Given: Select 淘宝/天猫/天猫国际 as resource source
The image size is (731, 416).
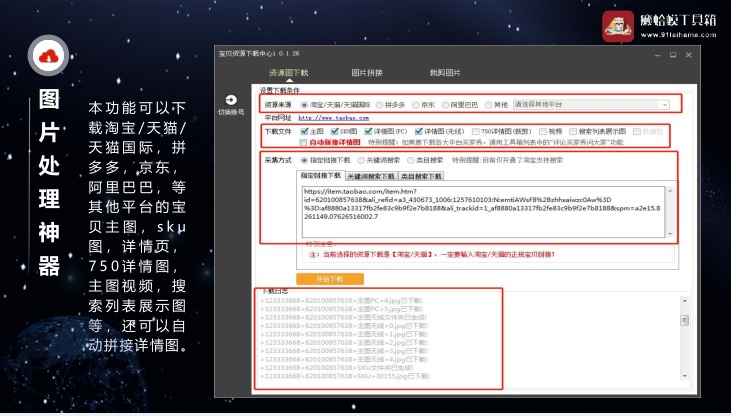Looking at the screenshot, I should (x=304, y=105).
